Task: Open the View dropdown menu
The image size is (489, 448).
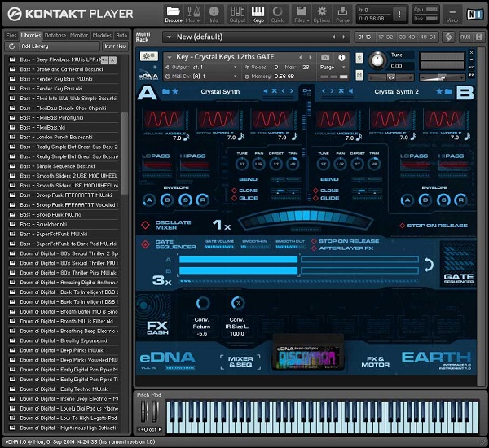Action: click(452, 14)
